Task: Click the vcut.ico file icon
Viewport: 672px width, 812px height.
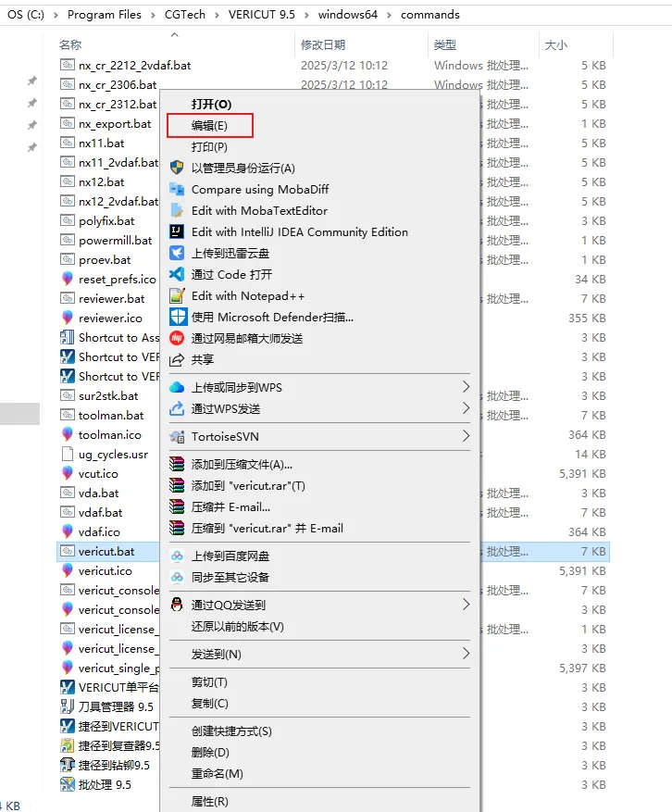Action: [68, 473]
